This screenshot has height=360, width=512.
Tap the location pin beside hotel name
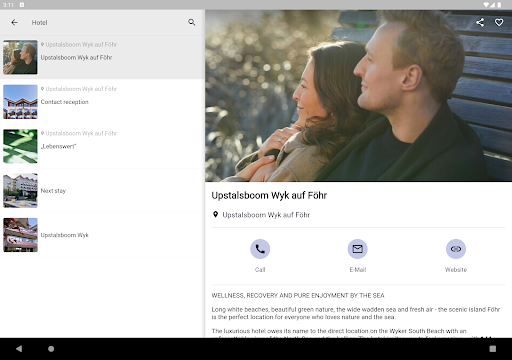tap(215, 214)
